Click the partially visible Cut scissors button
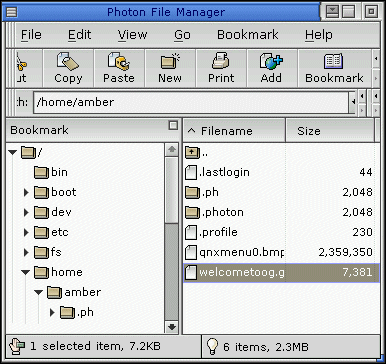386x364 pixels. coord(29,68)
